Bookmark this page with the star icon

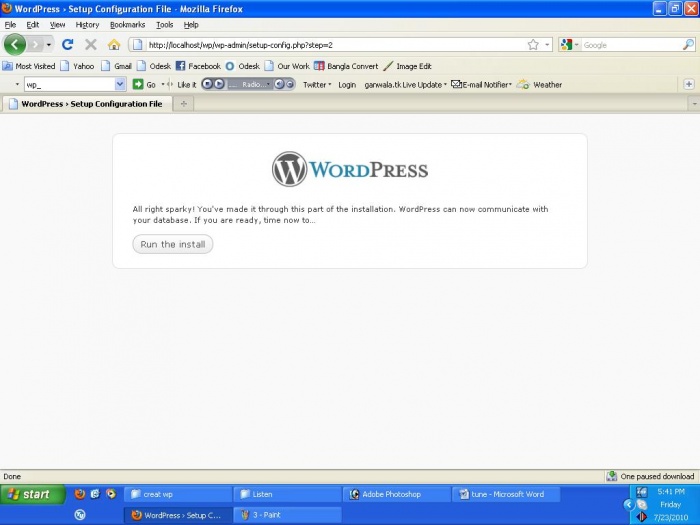[533, 45]
